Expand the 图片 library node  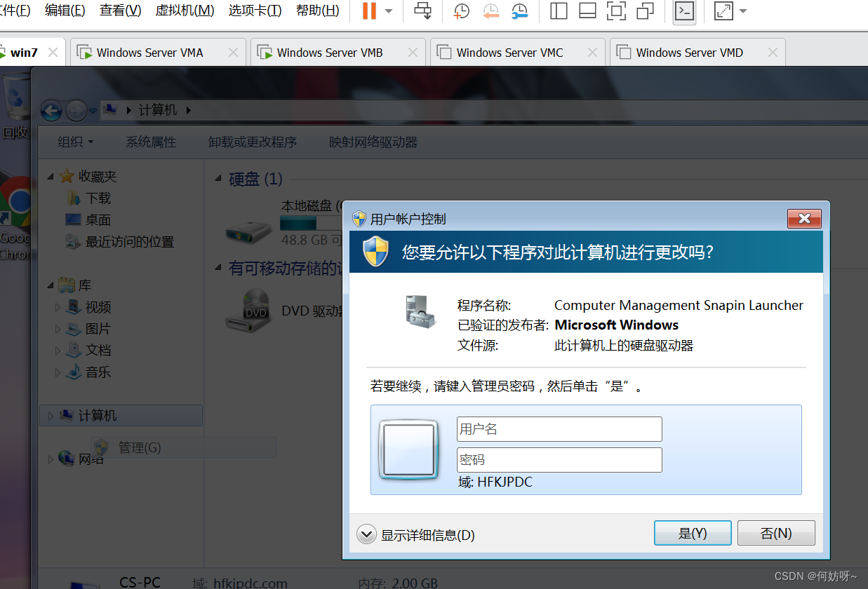[58, 329]
